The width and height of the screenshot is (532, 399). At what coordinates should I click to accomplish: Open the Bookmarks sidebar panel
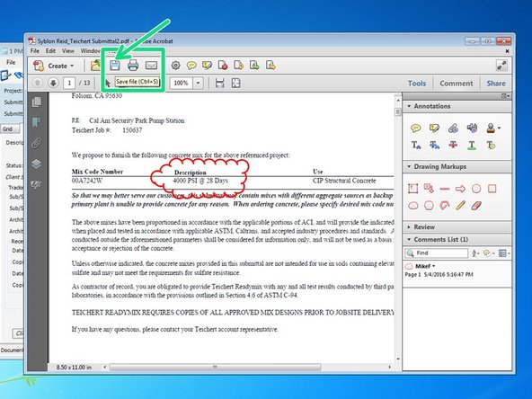click(36, 122)
